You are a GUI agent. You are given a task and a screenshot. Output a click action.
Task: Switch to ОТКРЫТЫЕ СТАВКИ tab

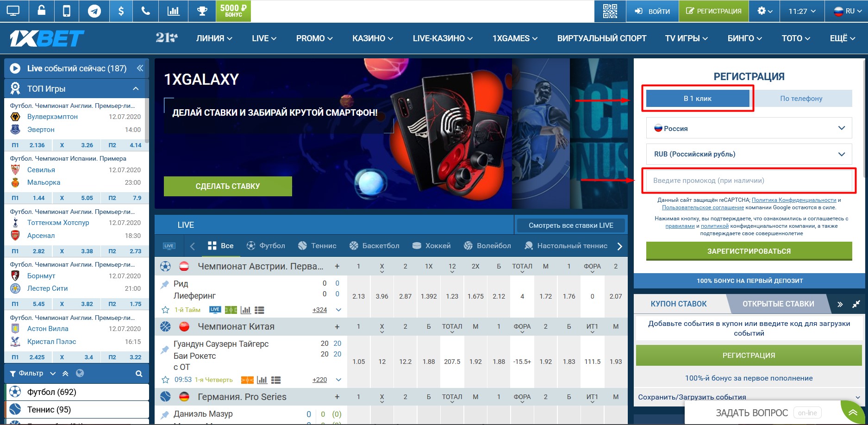(x=778, y=304)
